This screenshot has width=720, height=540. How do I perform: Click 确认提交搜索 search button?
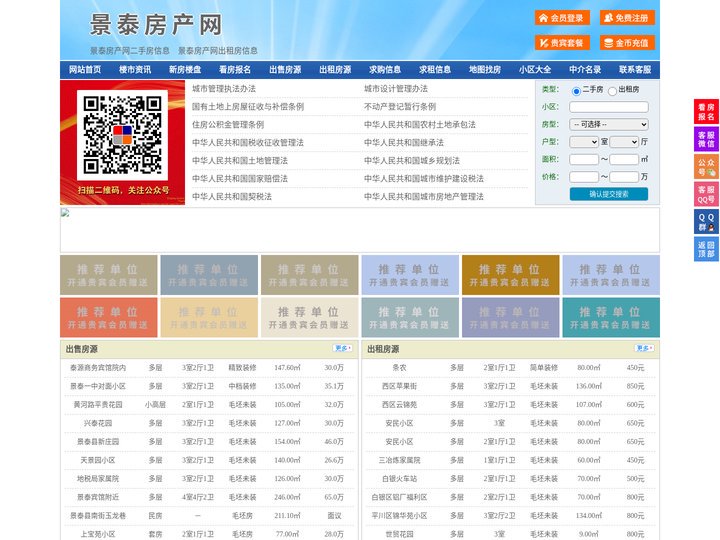(x=609, y=194)
